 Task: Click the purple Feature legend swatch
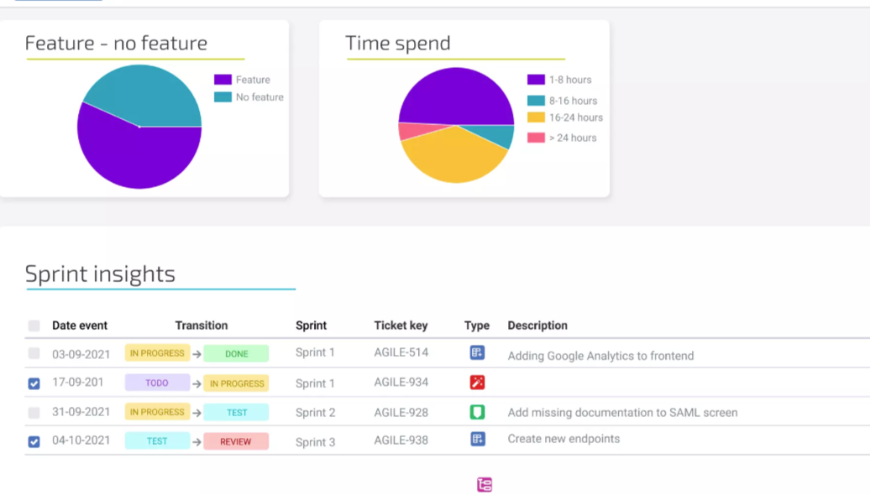click(x=222, y=80)
